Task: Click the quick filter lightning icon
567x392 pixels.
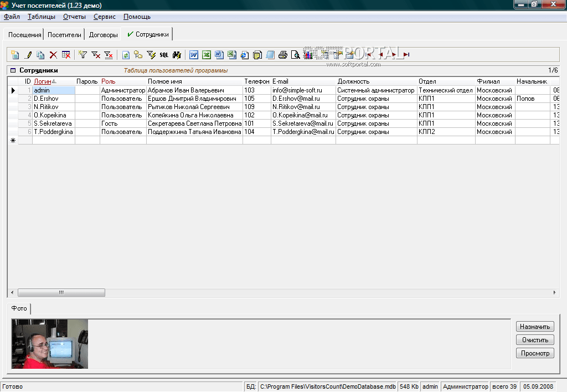Action: pos(151,55)
